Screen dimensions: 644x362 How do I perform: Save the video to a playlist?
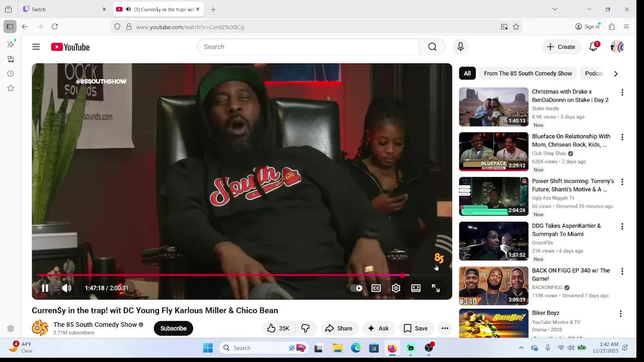tap(416, 328)
